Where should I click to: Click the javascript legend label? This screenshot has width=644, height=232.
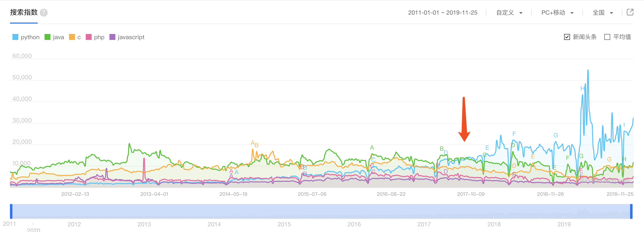point(131,37)
